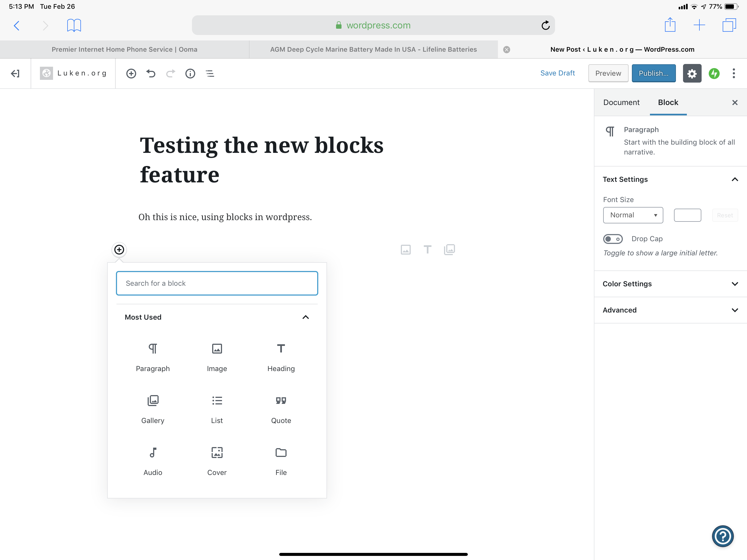Viewport: 747px width, 560px height.
Task: Open the Font Size Normal dropdown
Action: click(633, 215)
